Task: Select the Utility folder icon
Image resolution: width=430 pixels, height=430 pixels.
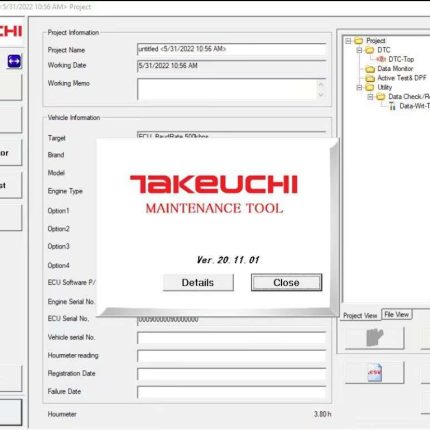Action: tap(370, 87)
